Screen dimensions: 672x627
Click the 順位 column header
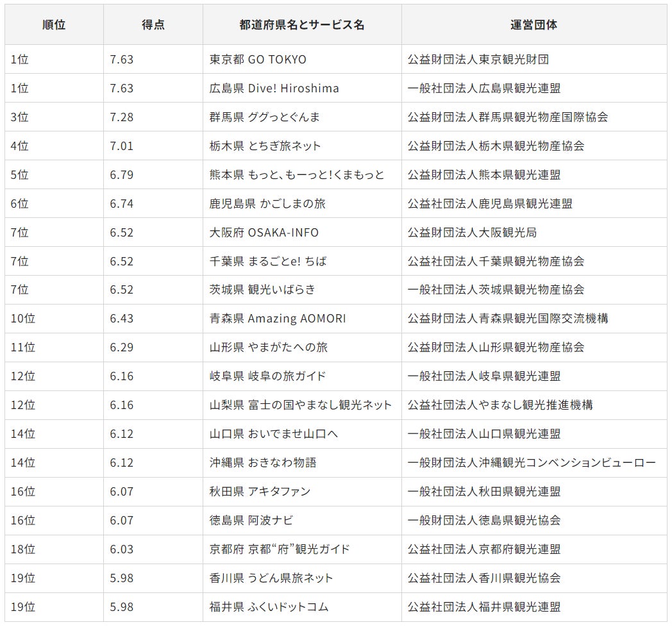54,25
